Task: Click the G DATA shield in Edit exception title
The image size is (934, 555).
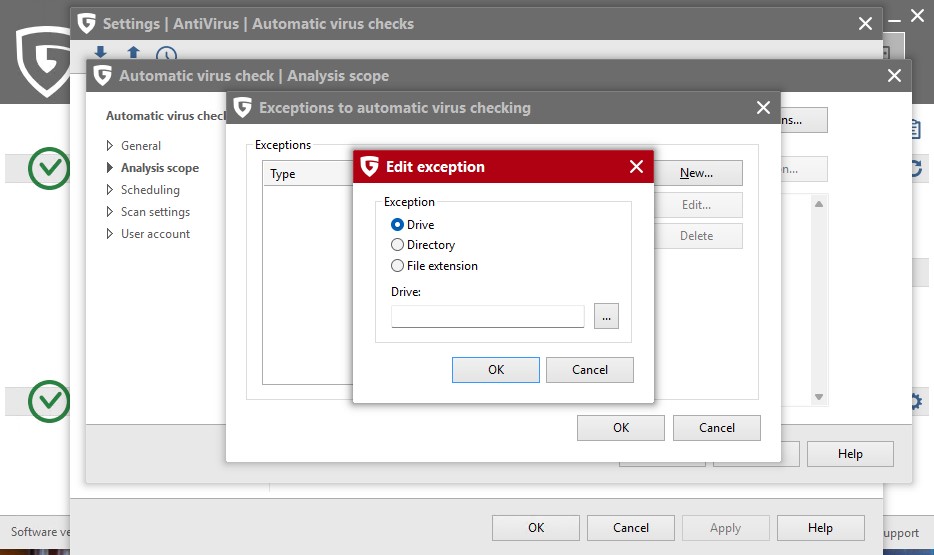Action: point(369,166)
